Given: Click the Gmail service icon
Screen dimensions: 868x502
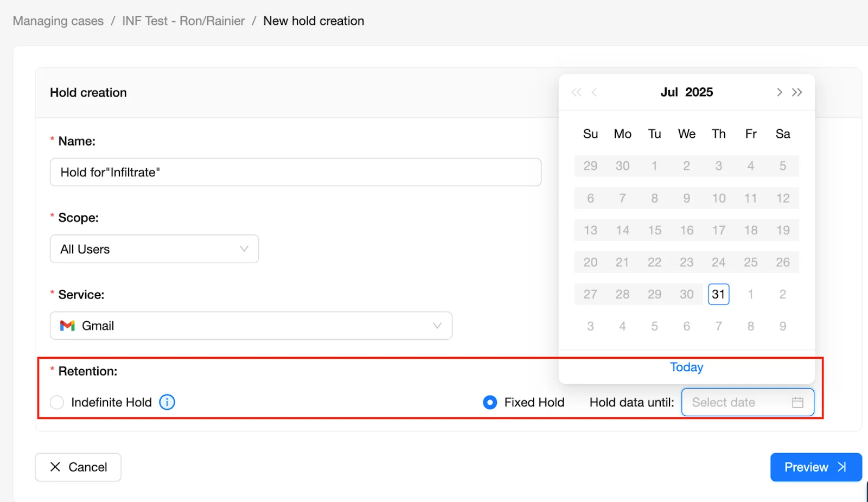Looking at the screenshot, I should point(67,326).
